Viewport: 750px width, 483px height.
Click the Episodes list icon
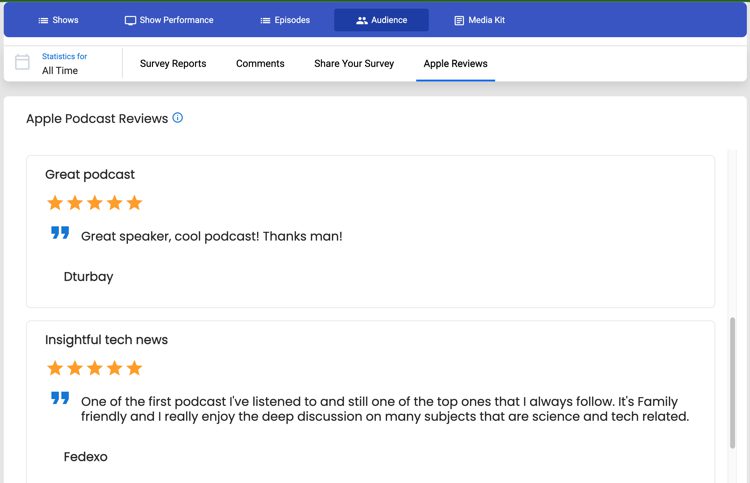click(265, 20)
